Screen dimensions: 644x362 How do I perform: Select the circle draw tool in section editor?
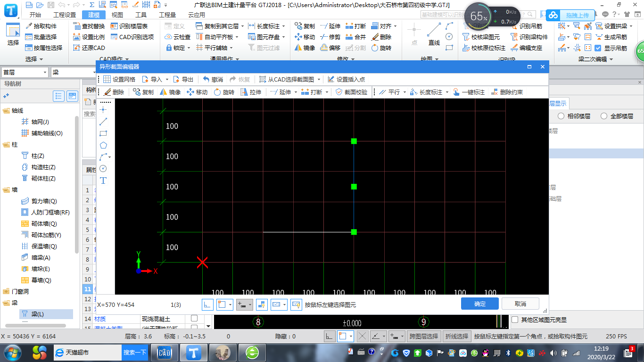click(x=104, y=168)
